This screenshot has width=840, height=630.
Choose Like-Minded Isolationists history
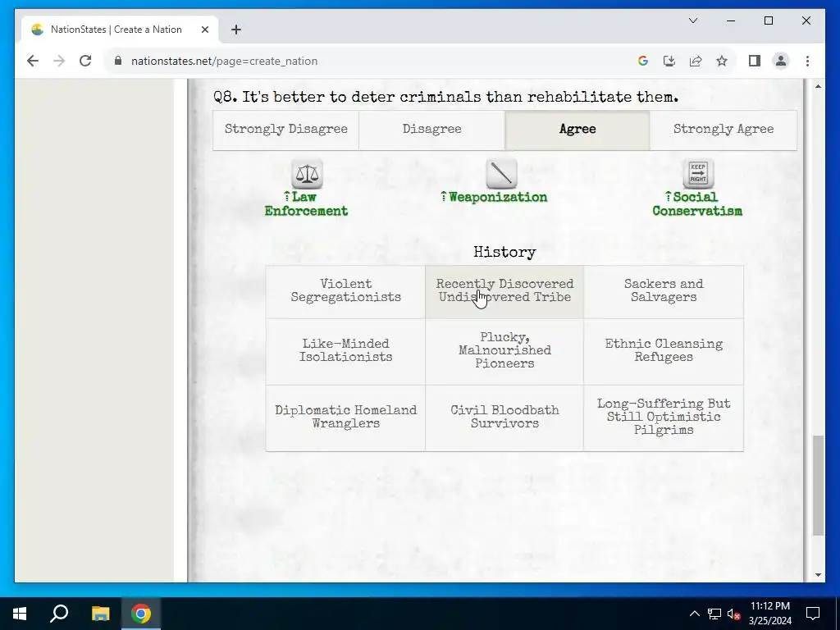(345, 352)
